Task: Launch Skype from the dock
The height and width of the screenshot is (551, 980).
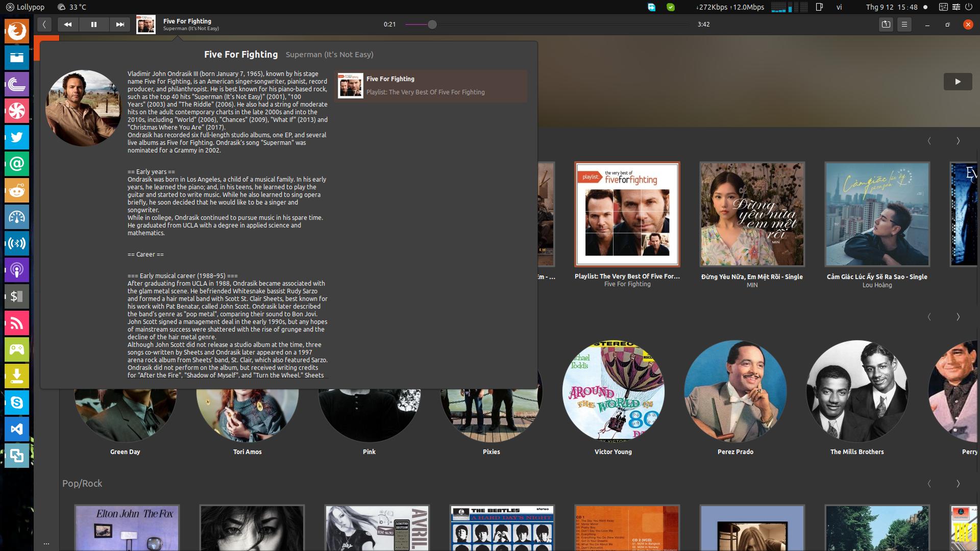Action: point(17,403)
